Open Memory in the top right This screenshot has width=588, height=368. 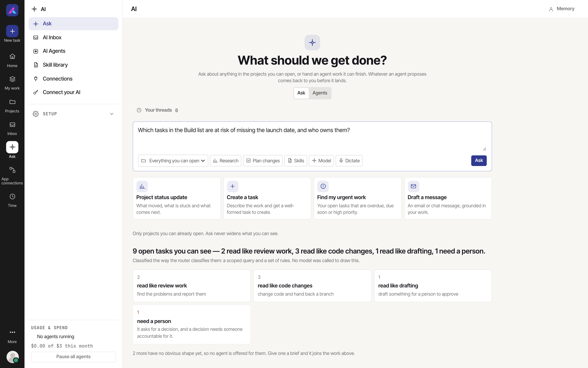(561, 9)
